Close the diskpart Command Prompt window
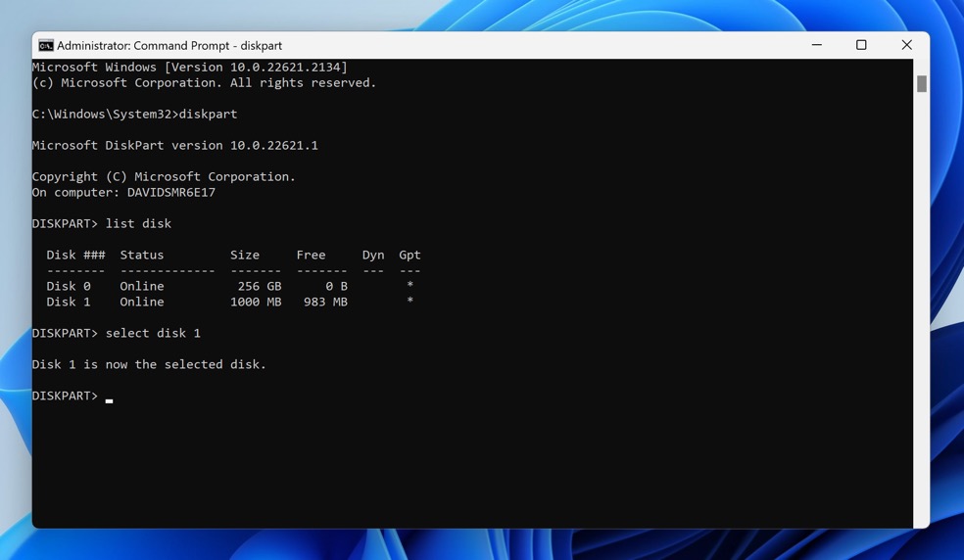This screenshot has height=560, width=964. pyautogui.click(x=907, y=45)
